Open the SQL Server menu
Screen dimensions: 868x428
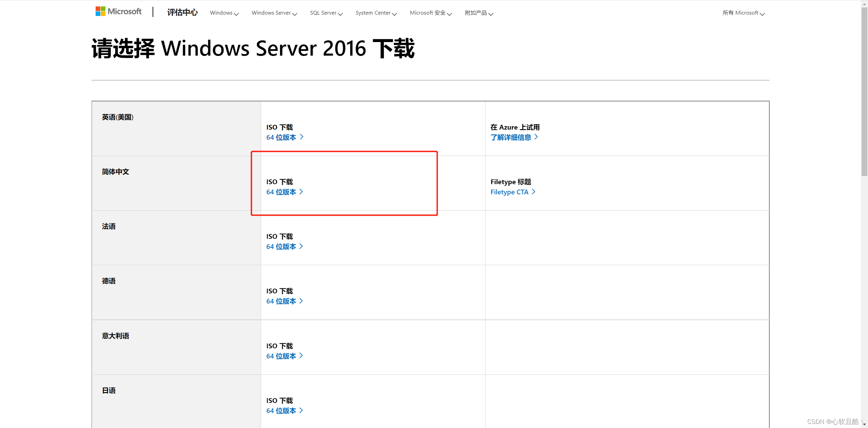(x=326, y=13)
